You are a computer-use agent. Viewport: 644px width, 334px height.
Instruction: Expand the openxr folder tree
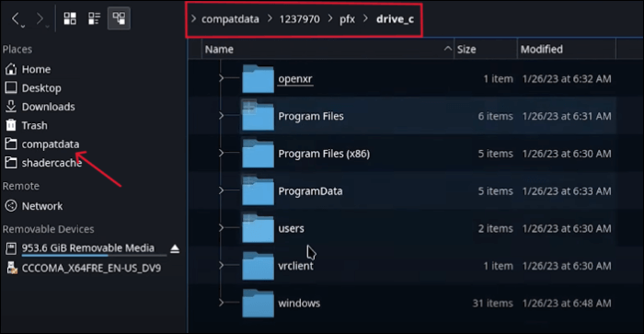click(221, 78)
